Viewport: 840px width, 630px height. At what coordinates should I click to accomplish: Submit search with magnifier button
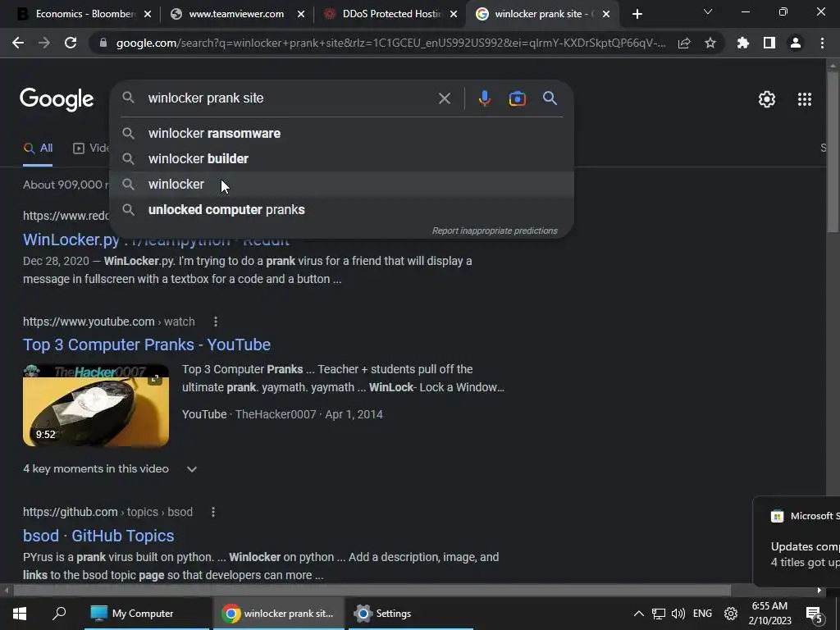550,98
